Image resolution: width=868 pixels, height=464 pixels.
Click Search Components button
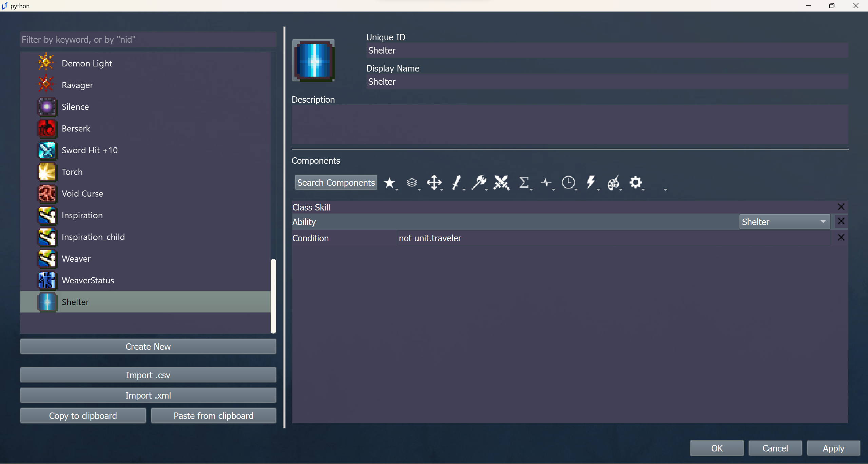point(336,182)
